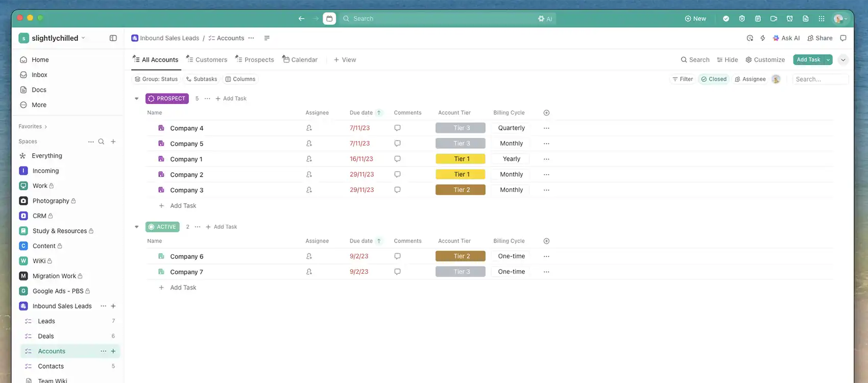This screenshot has height=383, width=868.
Task: Open the reminder alarm icon
Action: [x=790, y=18]
